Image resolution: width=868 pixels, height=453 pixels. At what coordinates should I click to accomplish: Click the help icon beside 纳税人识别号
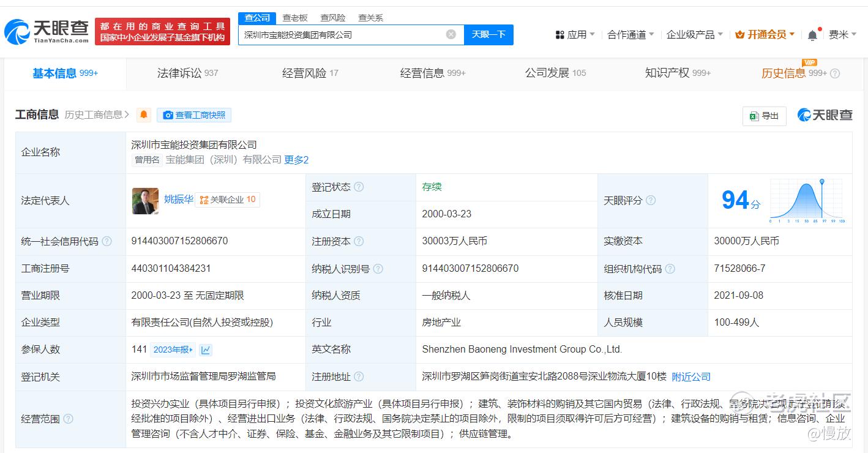pyautogui.click(x=378, y=268)
